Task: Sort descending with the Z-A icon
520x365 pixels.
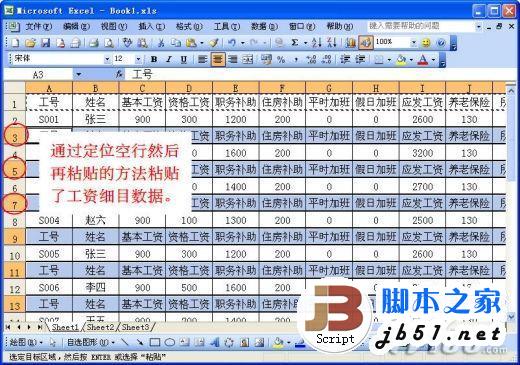Action: [x=332, y=43]
